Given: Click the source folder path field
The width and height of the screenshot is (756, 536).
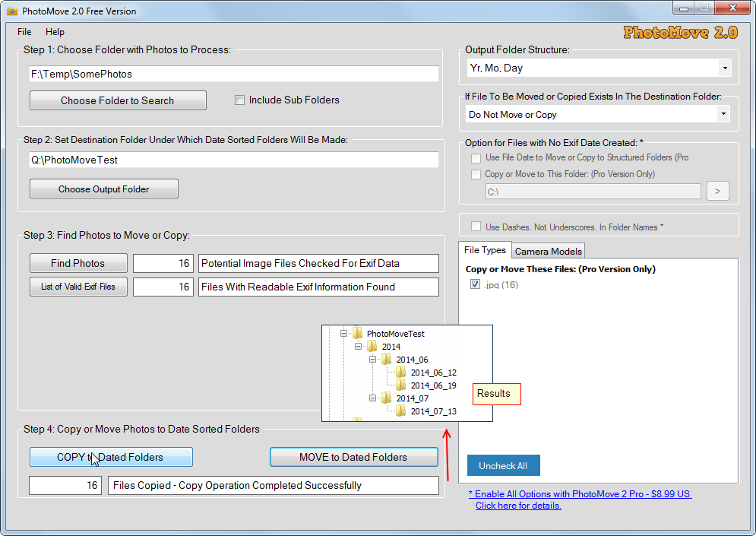Looking at the screenshot, I should pyautogui.click(x=234, y=74).
